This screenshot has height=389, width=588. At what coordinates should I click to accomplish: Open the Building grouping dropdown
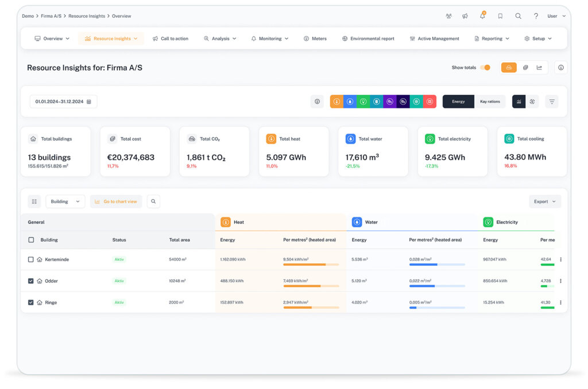pos(65,201)
